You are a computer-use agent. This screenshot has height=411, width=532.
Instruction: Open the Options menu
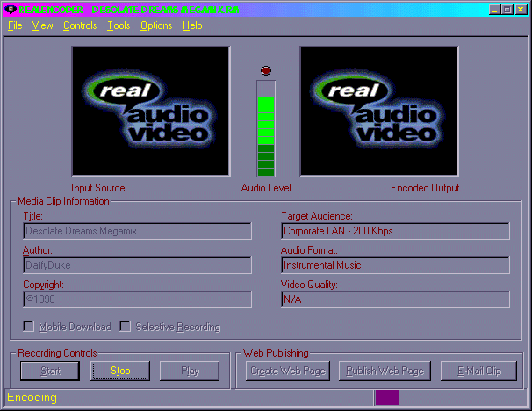coord(156,25)
